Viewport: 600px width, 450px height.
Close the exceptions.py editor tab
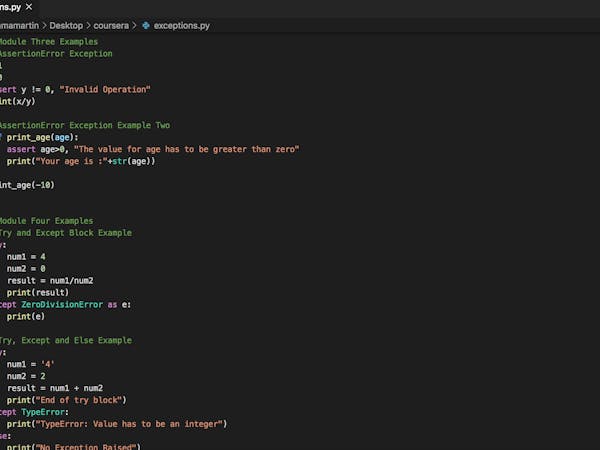(29, 7)
